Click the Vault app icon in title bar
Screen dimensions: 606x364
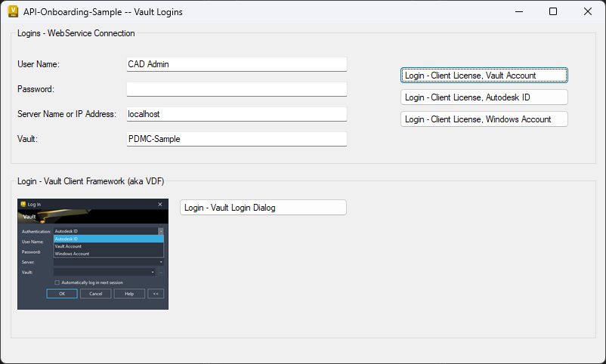[x=13, y=11]
